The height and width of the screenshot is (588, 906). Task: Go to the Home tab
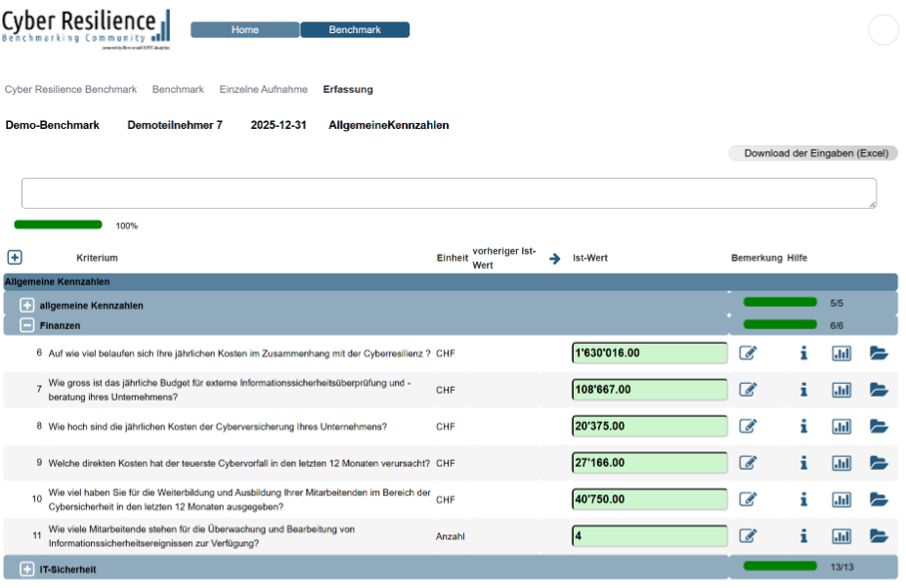point(245,29)
